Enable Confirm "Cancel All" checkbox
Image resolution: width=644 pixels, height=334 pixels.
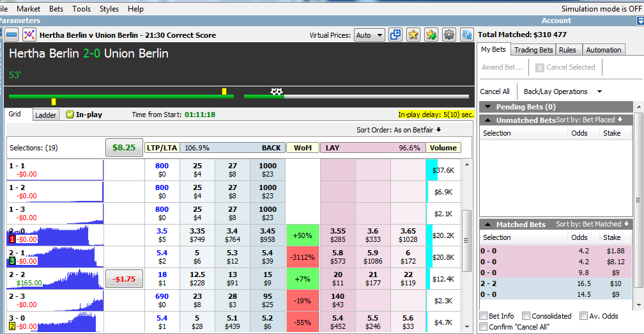click(484, 327)
